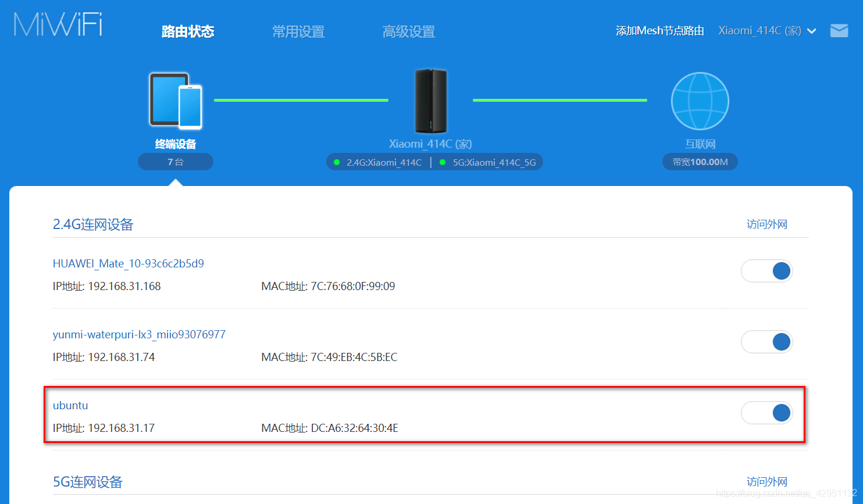Open the mail envelope notifications icon
The image size is (863, 504).
(x=839, y=31)
